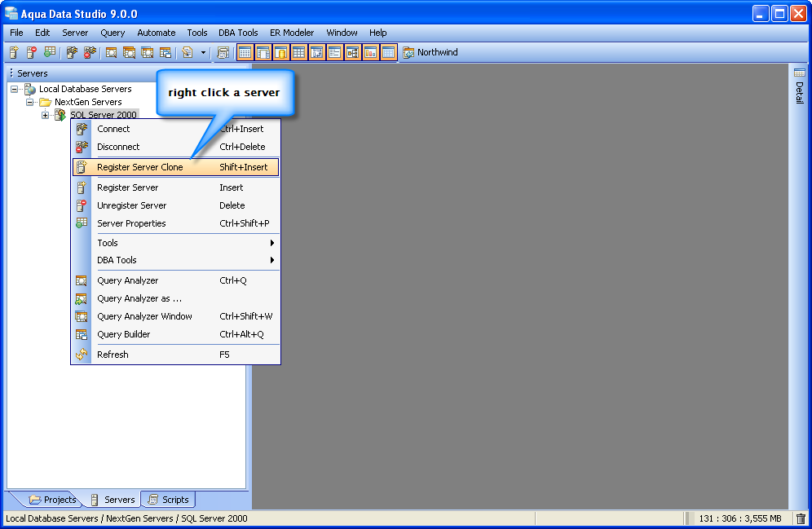
Task: Choose Unregister Server in context menu
Action: pos(175,205)
